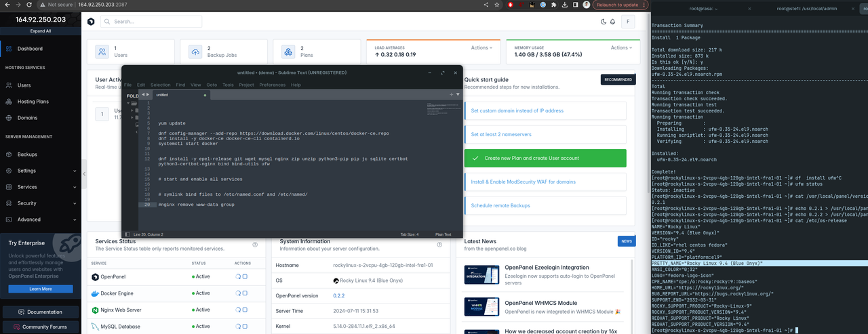This screenshot has width=868, height=334.
Task: Select the untitled tab in Sublime Text
Action: (x=180, y=95)
